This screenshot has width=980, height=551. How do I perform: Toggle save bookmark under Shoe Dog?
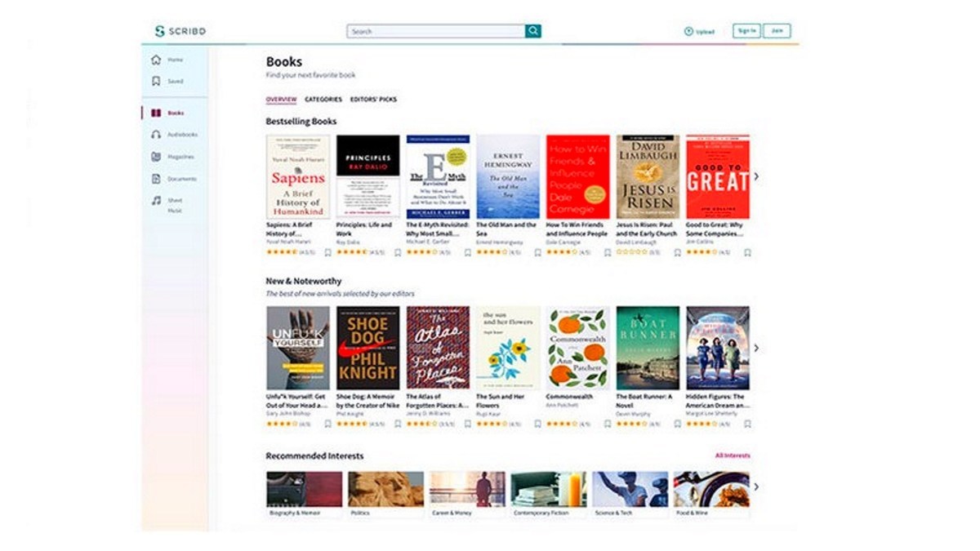coord(398,424)
